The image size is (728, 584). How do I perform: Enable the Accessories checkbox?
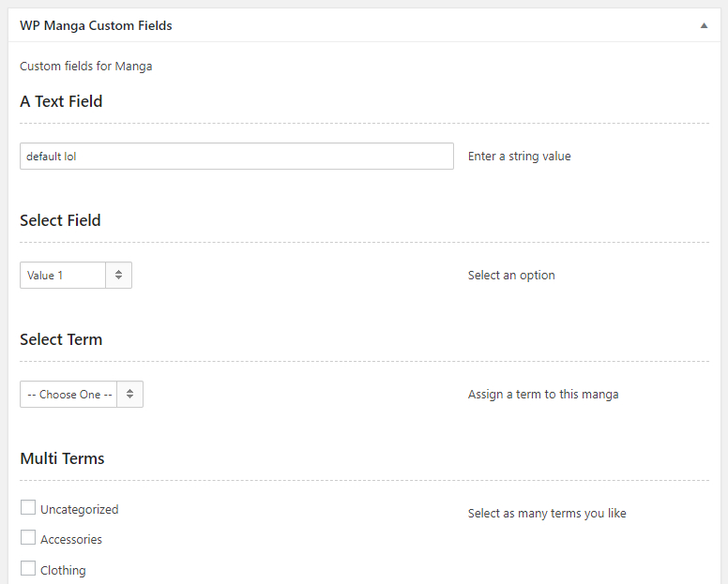coord(28,538)
